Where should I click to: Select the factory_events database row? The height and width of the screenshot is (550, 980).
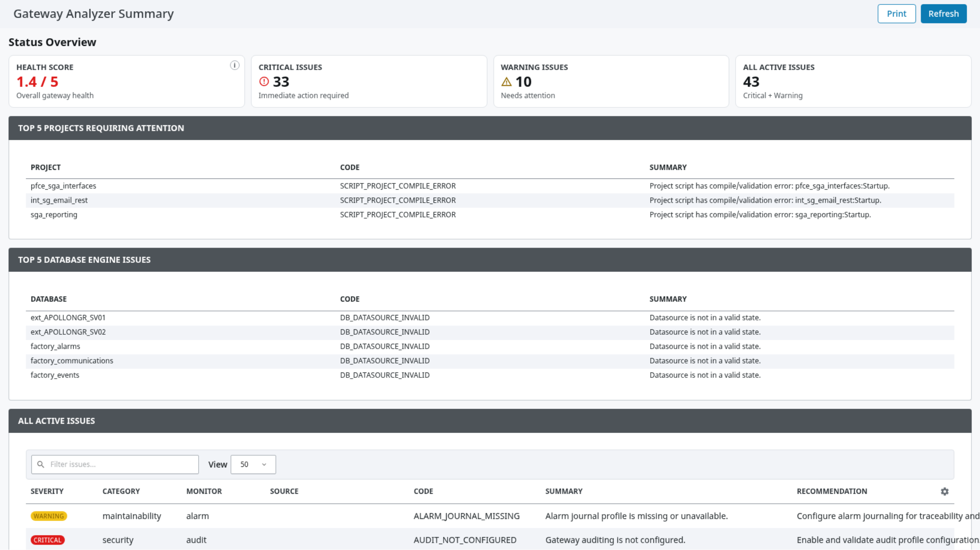(490, 375)
